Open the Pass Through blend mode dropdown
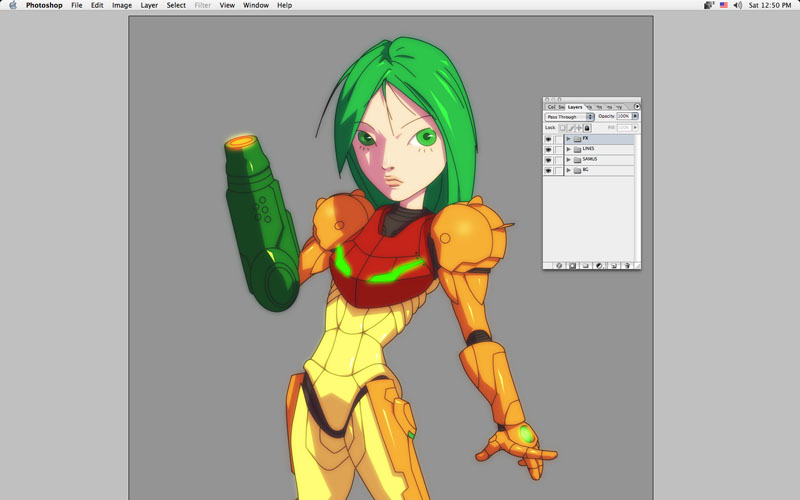Image resolution: width=800 pixels, height=500 pixels. [x=569, y=117]
